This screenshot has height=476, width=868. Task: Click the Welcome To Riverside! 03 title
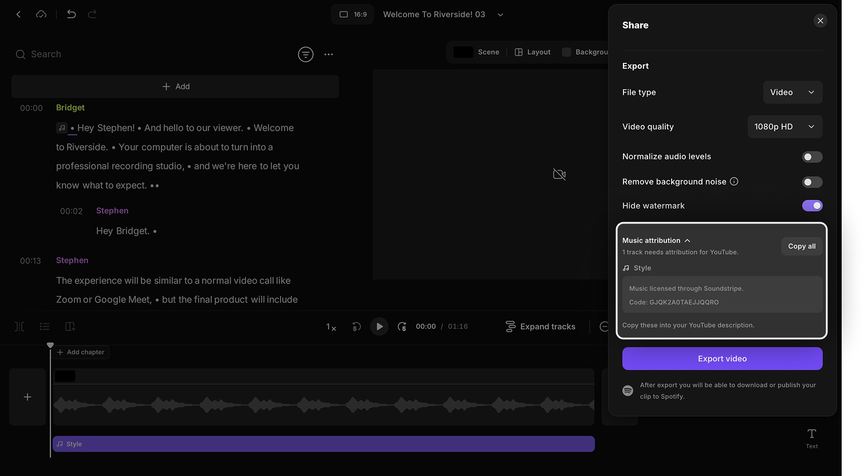[434, 14]
